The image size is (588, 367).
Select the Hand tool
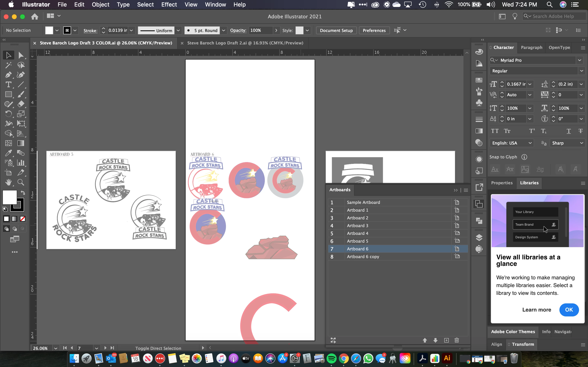pos(8,182)
